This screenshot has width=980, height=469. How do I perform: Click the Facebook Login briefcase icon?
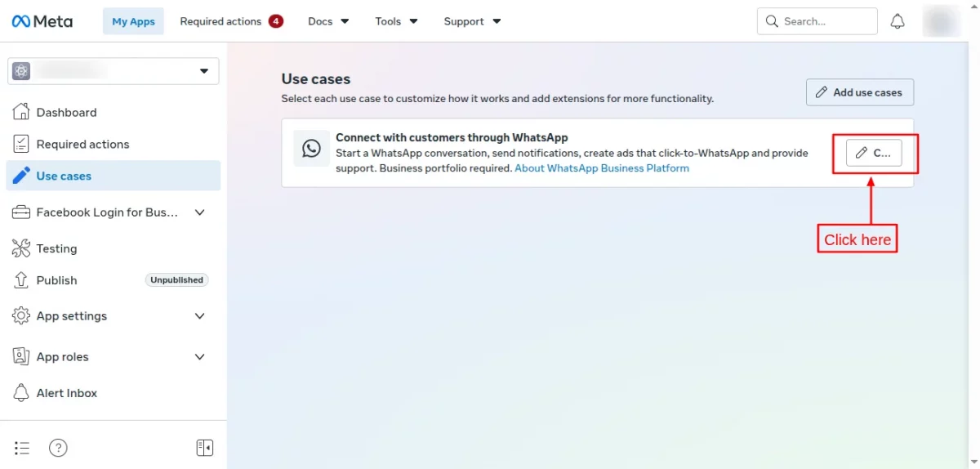(21, 212)
